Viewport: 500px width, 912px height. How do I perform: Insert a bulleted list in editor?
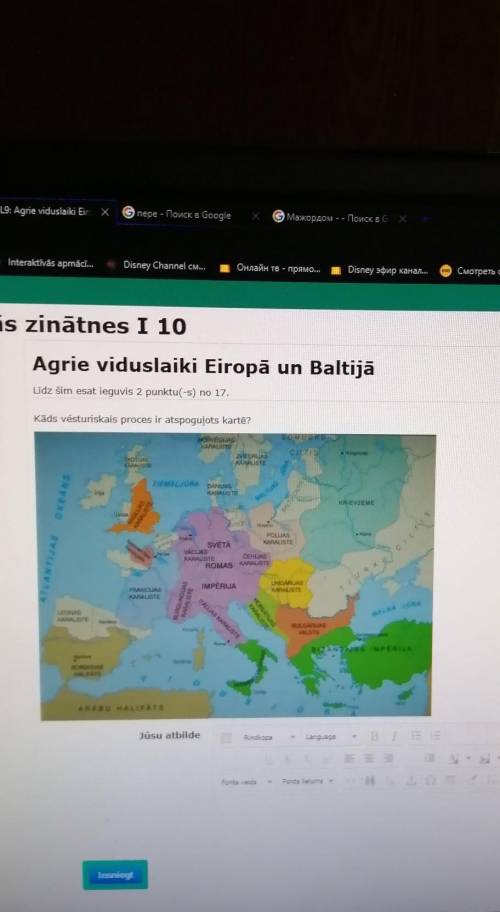416,736
